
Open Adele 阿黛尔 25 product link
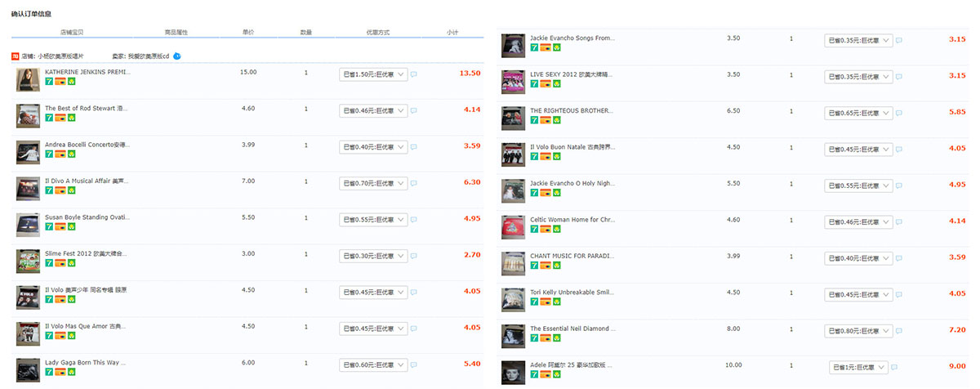tap(571, 365)
